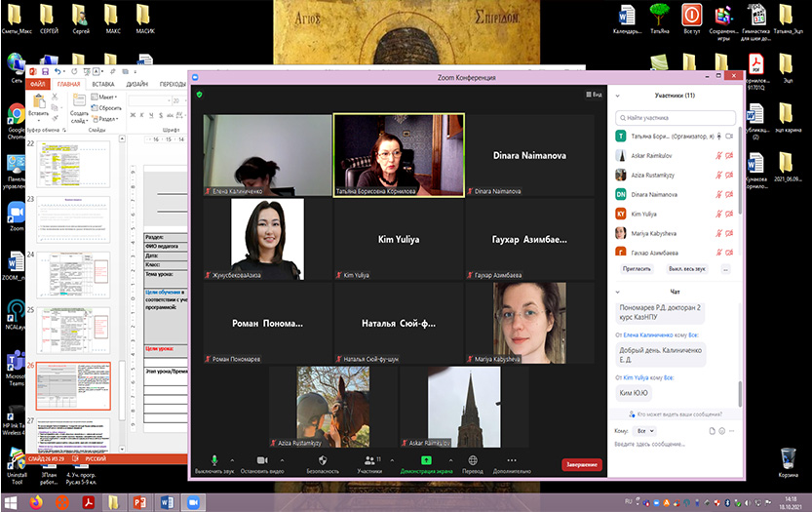Click green Демонстрация экрана share screen icon
The width and height of the screenshot is (812, 512).
click(x=426, y=460)
